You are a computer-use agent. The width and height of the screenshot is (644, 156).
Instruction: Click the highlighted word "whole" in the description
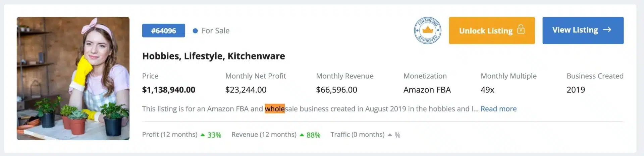(275, 109)
